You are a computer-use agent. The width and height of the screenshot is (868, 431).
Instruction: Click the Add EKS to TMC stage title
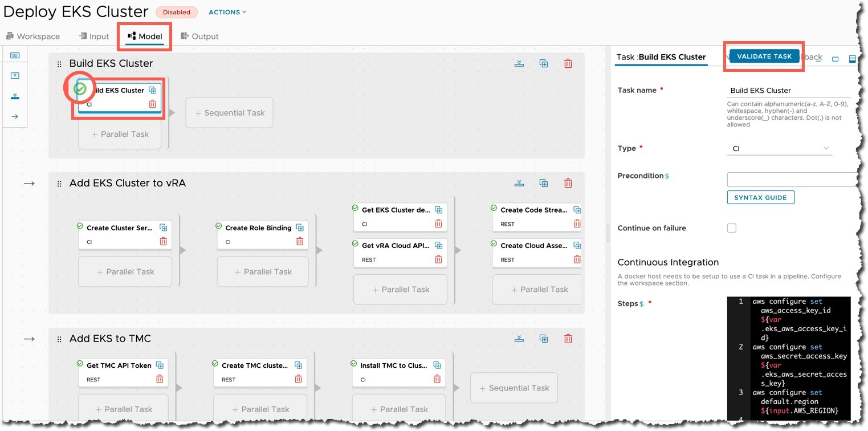(110, 338)
